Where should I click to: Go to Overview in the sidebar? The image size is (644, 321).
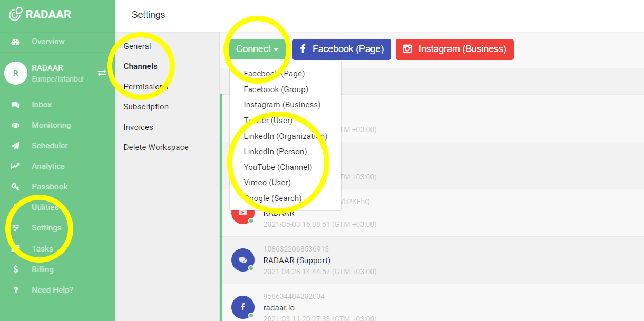coord(48,42)
